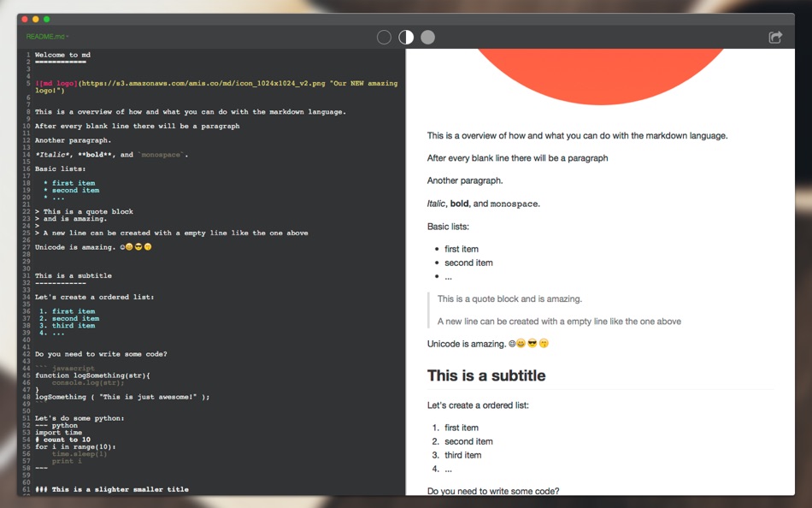Click '# count to 10' comment line
Image resolution: width=812 pixels, height=508 pixels.
[x=62, y=440]
